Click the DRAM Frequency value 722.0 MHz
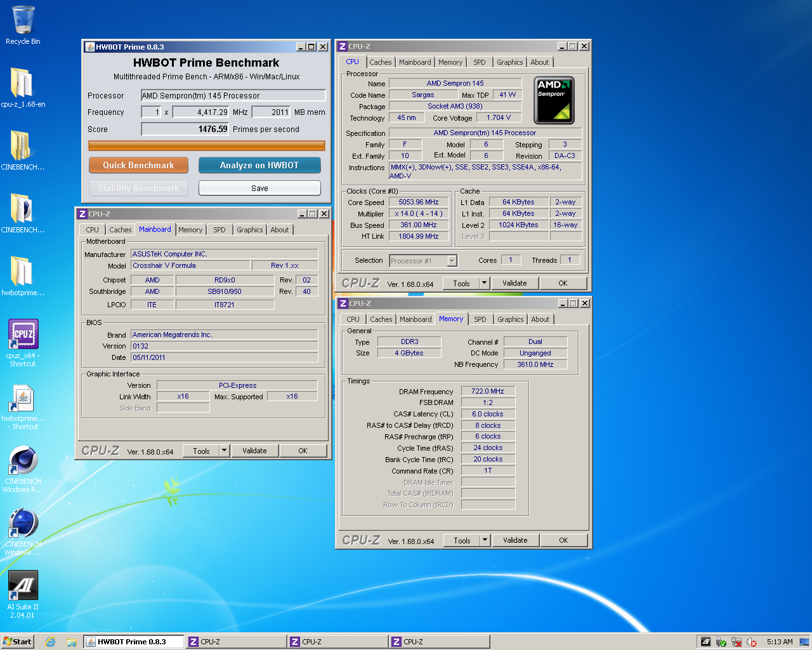 [488, 391]
